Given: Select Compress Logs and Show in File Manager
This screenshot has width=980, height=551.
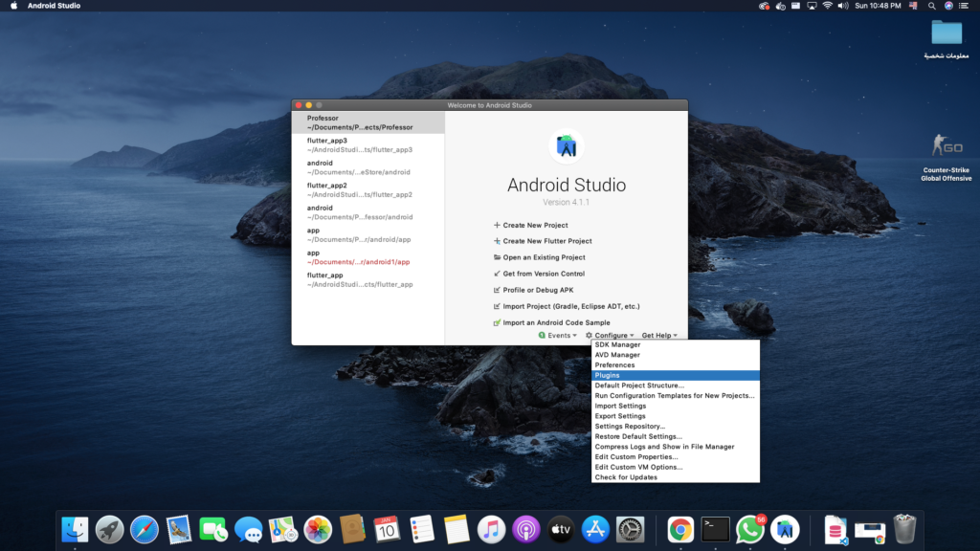Looking at the screenshot, I should click(x=675, y=447).
